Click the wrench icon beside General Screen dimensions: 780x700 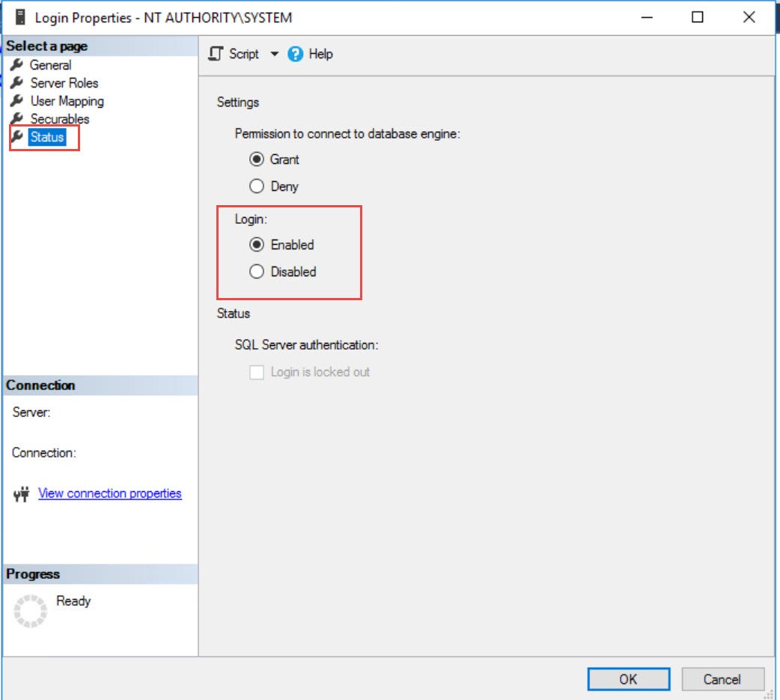tap(17, 64)
